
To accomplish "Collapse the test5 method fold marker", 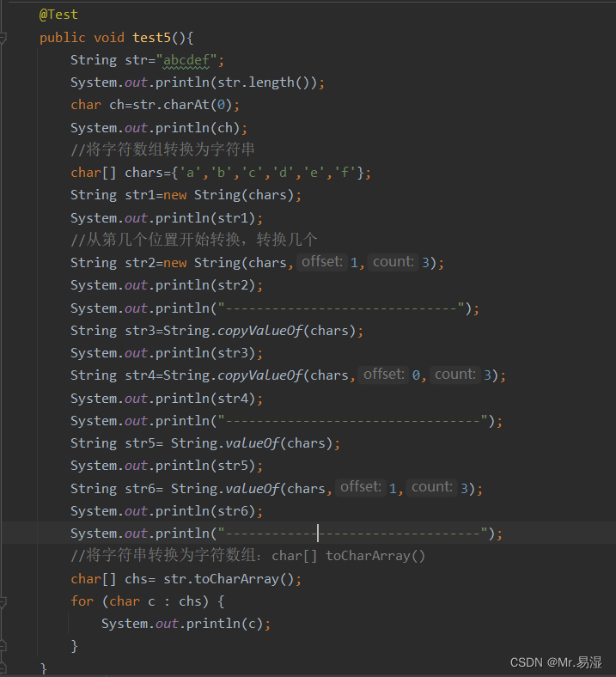I will (3, 38).
